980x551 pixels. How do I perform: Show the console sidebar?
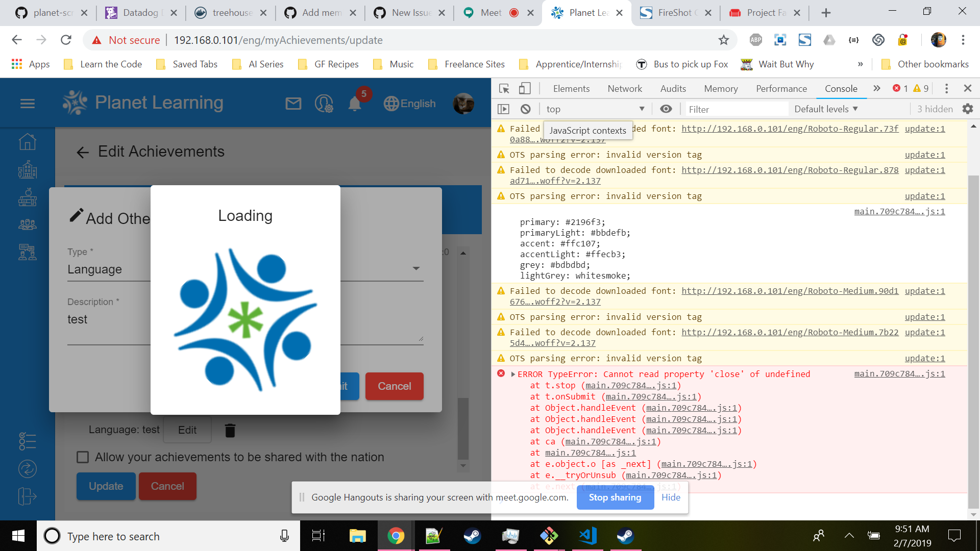pos(503,109)
